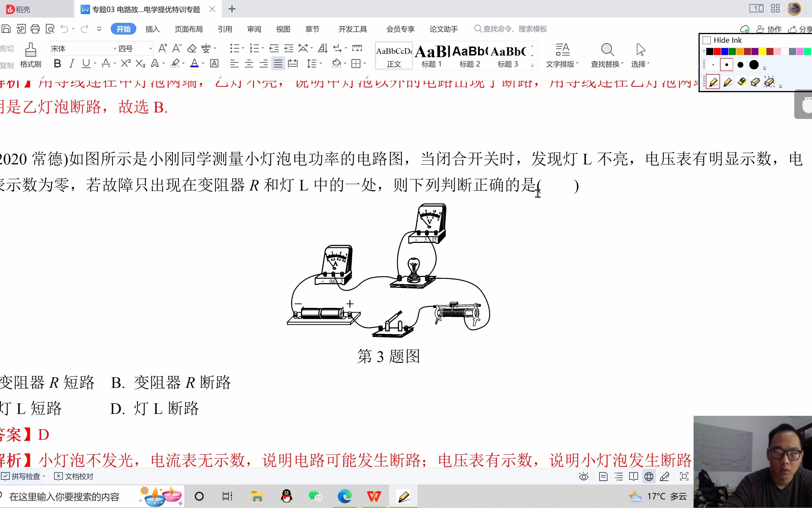The image size is (812, 508).
Task: Open the font name dropdown (宋体)
Action: [x=115, y=49]
